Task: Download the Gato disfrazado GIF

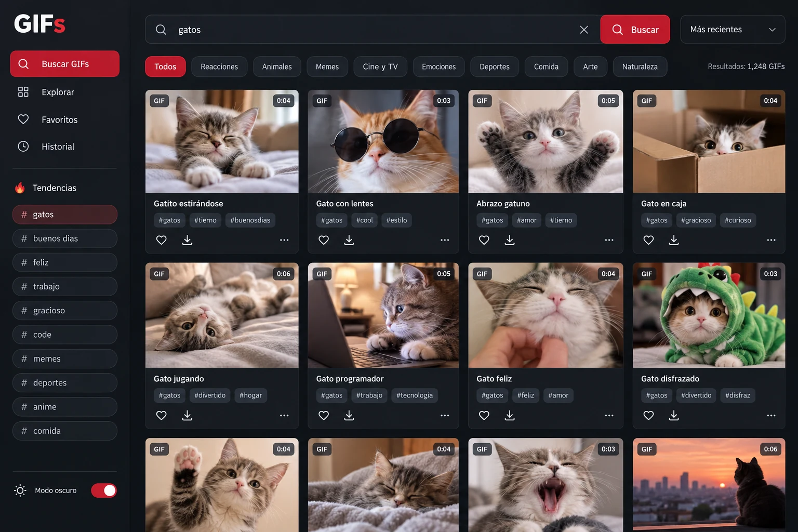Action: coord(674,416)
